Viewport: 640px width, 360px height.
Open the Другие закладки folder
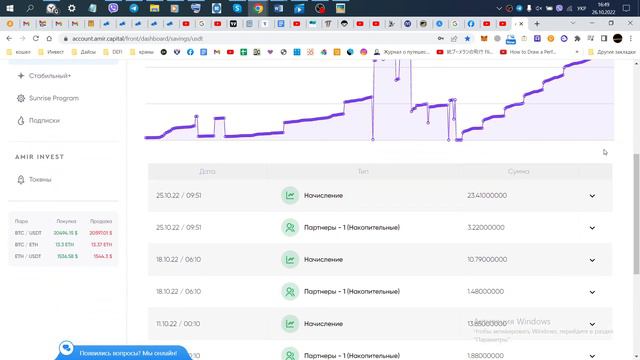coord(612,52)
